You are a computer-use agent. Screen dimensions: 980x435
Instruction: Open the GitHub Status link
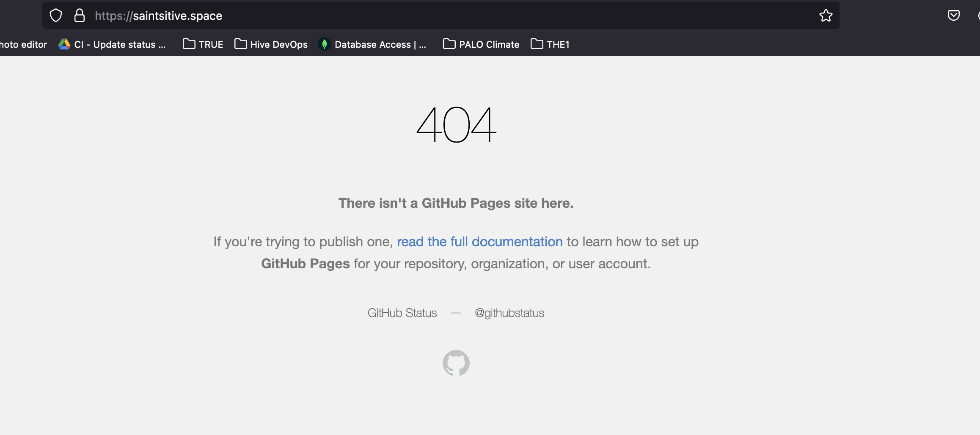(x=402, y=313)
